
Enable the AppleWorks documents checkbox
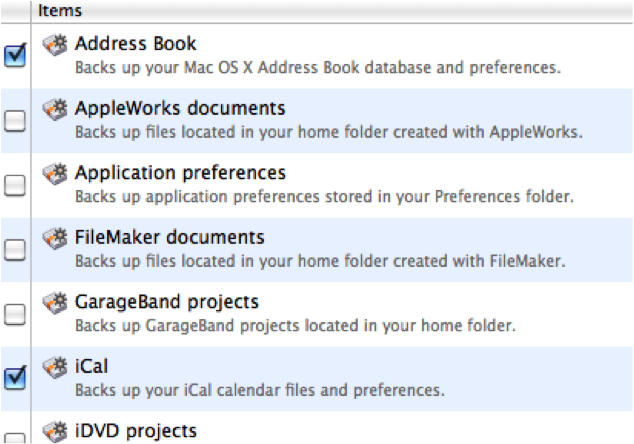click(x=15, y=120)
